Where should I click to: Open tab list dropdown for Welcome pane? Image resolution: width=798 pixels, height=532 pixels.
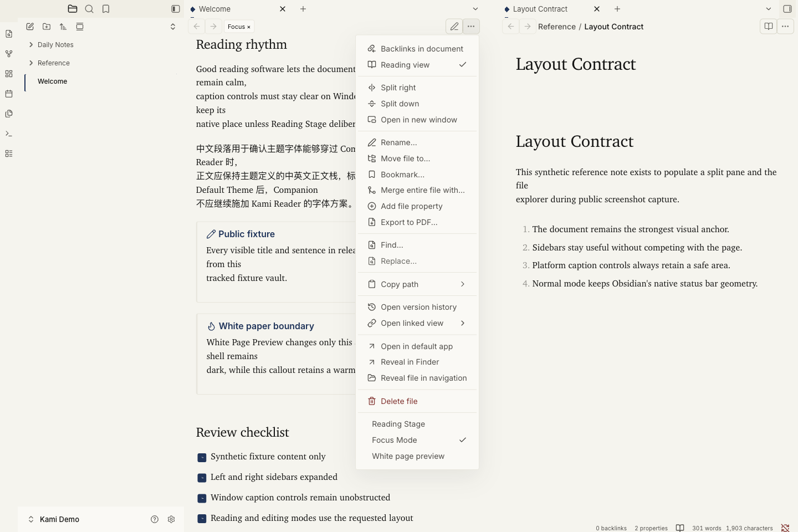[x=475, y=9]
